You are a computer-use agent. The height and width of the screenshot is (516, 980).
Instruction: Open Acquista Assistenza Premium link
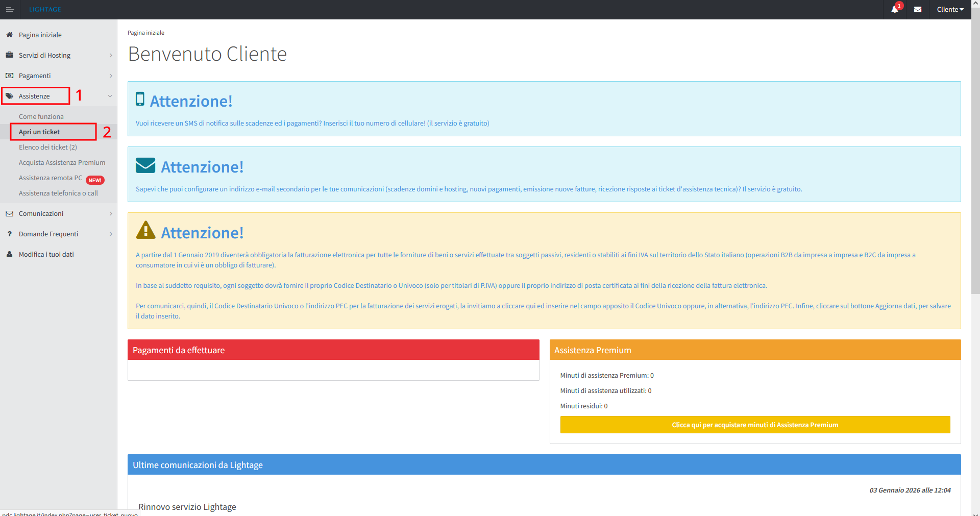[62, 162]
